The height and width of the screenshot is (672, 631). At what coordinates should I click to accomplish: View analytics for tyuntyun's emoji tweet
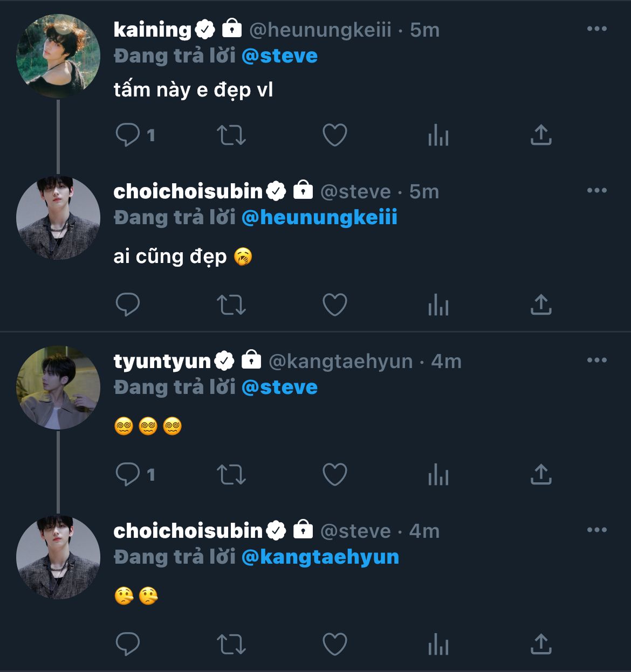click(x=438, y=474)
